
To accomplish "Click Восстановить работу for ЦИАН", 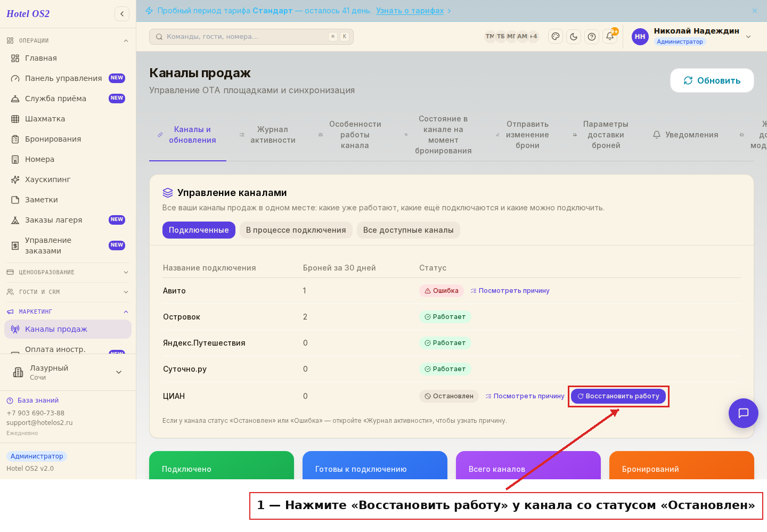I will [x=618, y=396].
